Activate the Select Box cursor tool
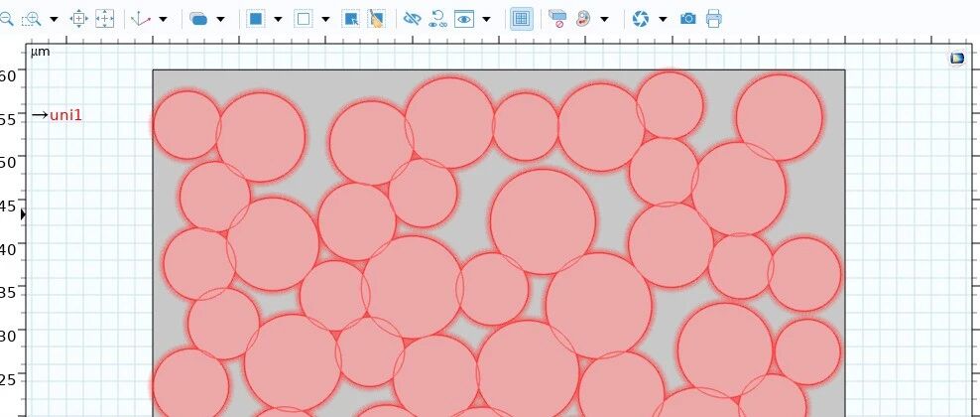 [x=351, y=19]
